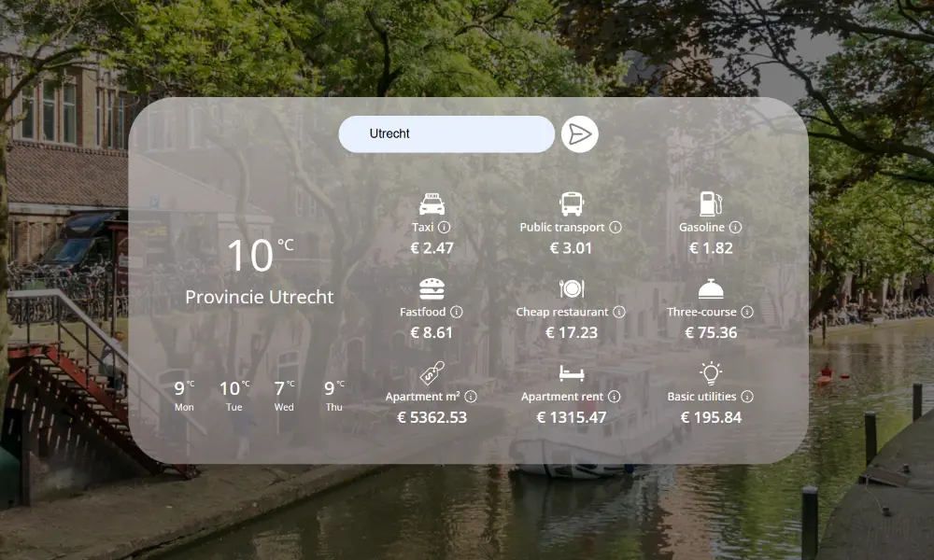Select the Gasoline pump icon
This screenshot has width=934, height=560.
[711, 203]
